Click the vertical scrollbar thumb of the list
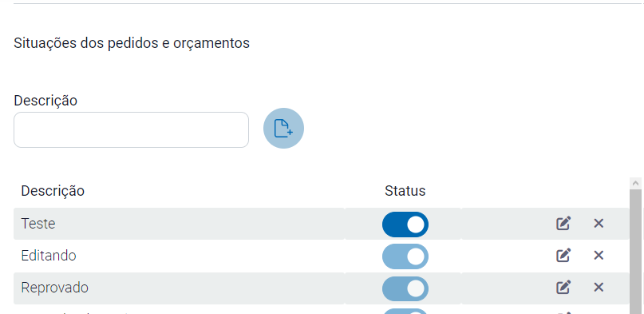The width and height of the screenshot is (644, 314). point(636,252)
